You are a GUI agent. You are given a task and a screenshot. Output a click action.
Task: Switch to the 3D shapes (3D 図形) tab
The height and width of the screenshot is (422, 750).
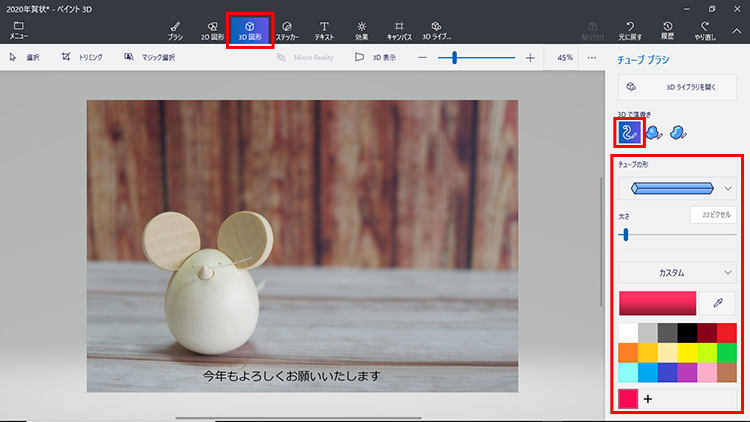(250, 29)
